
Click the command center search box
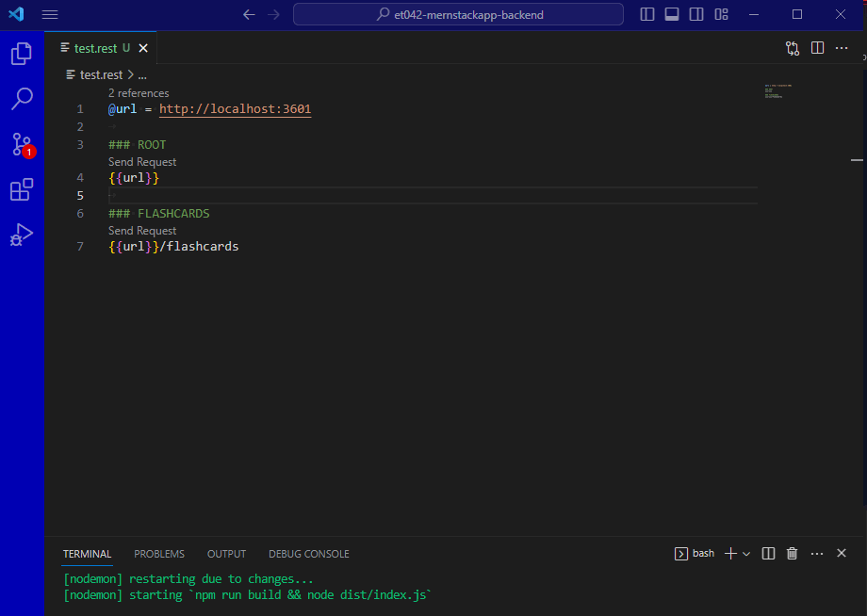[458, 14]
